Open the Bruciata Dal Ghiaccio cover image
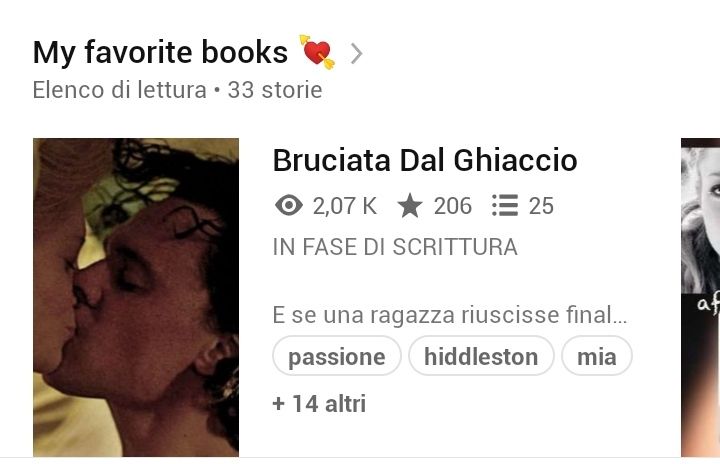720x464 pixels. 136,297
